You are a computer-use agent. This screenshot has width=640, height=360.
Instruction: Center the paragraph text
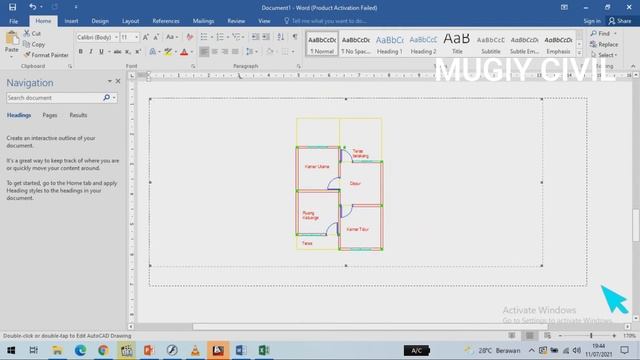click(x=215, y=52)
